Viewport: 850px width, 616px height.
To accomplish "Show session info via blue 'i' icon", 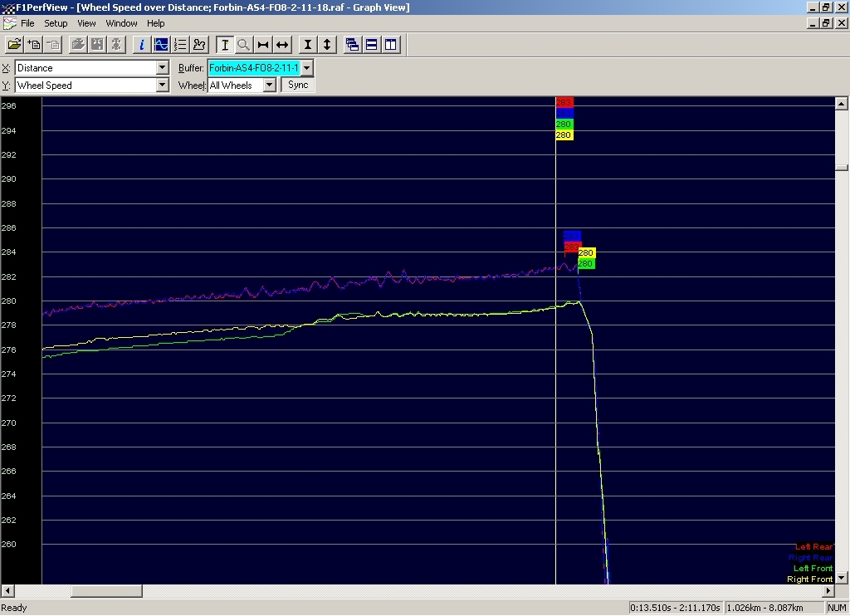I will coord(141,45).
